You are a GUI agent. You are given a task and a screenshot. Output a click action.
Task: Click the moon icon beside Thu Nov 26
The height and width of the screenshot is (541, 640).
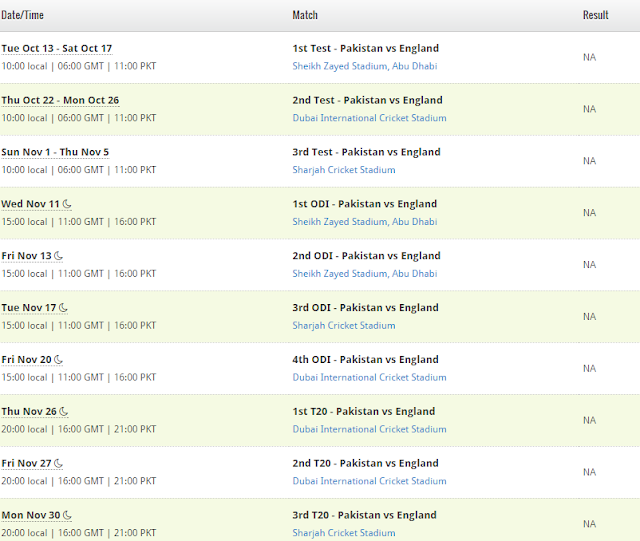click(64, 412)
